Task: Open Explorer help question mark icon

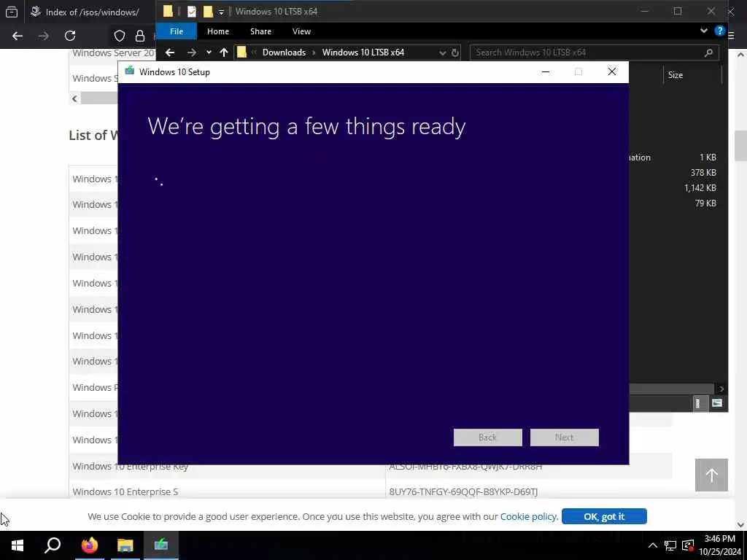Action: tap(719, 31)
